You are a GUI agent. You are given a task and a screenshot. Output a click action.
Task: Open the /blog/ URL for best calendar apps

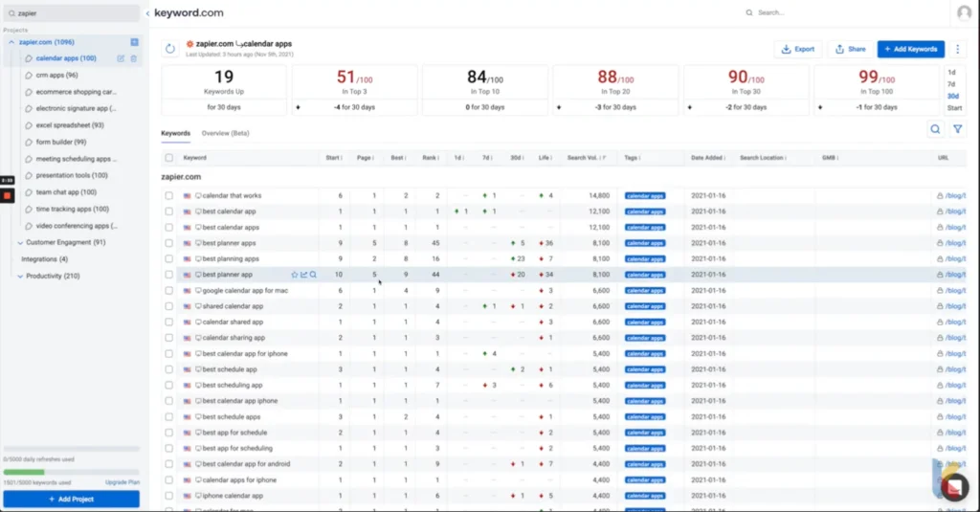[955, 228]
